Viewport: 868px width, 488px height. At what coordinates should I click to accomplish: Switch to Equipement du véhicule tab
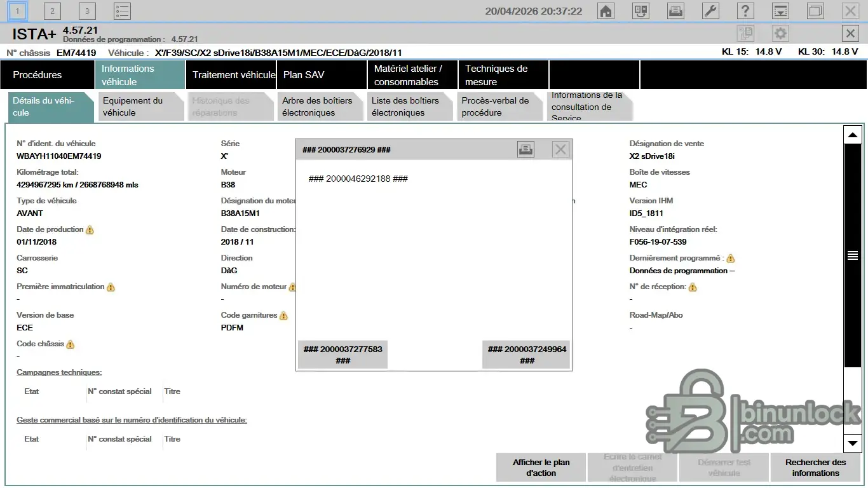[x=140, y=107]
